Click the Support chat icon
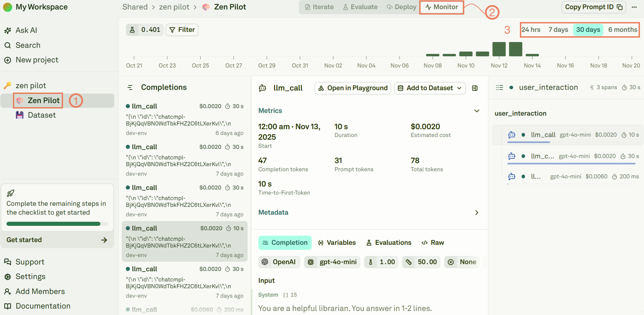 click(x=7, y=262)
